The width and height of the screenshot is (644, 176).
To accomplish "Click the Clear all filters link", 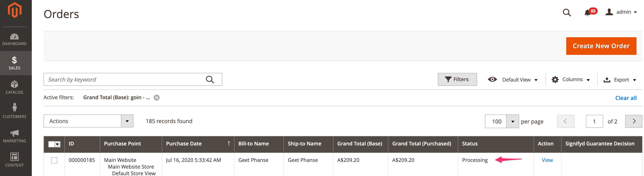I will pos(626,98).
